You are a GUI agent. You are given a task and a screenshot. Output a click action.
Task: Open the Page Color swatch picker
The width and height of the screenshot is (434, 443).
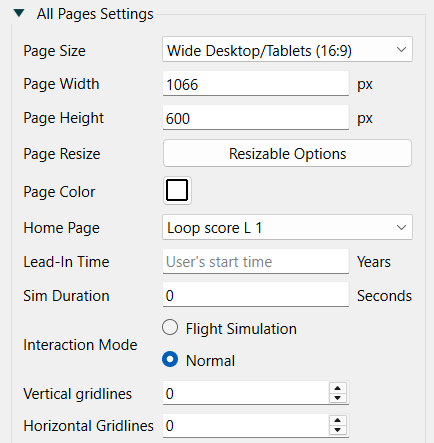177,190
